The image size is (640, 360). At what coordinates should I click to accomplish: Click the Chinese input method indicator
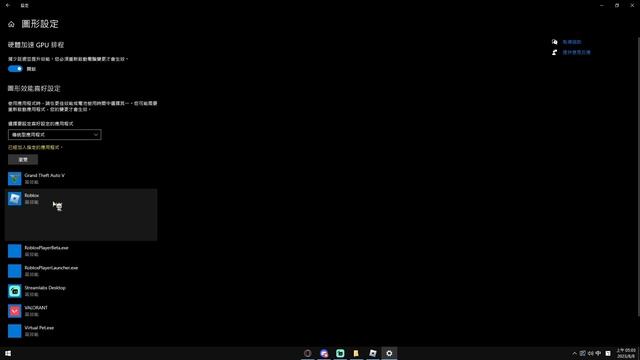pyautogui.click(x=598, y=353)
